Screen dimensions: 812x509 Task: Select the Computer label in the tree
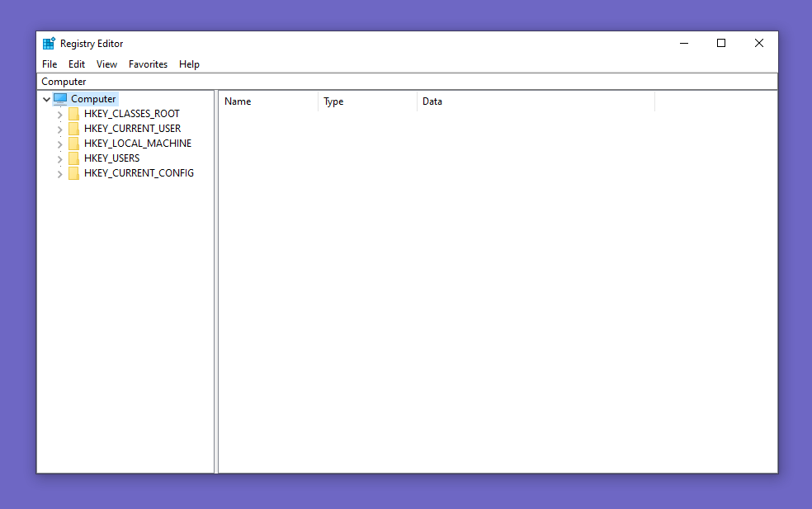93,99
